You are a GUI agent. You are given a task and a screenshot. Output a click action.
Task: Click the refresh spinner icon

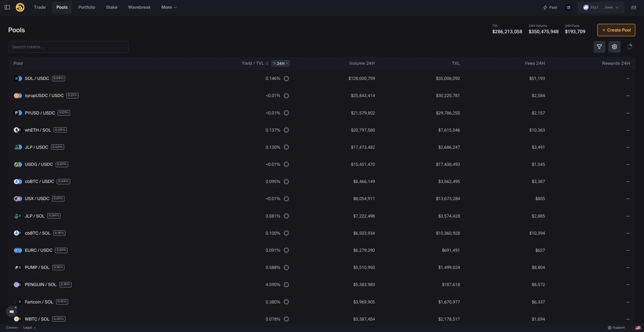click(x=630, y=47)
